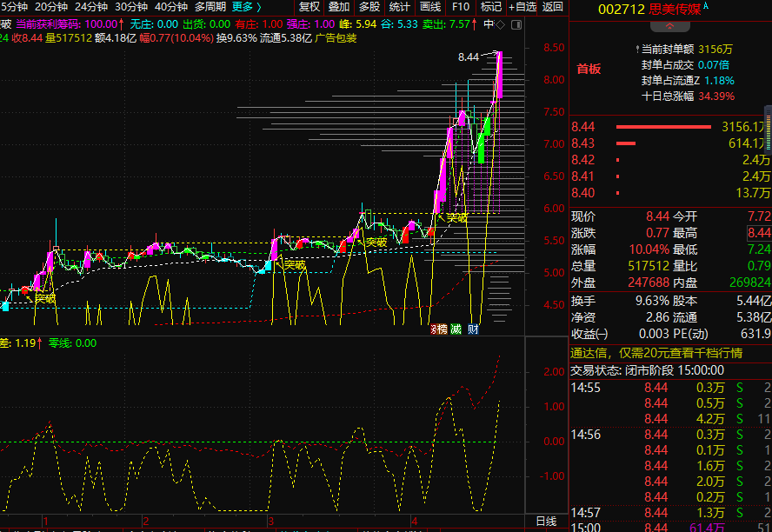Click the small A icon after stock name
Screen dimensions: 772x532
[705, 7]
